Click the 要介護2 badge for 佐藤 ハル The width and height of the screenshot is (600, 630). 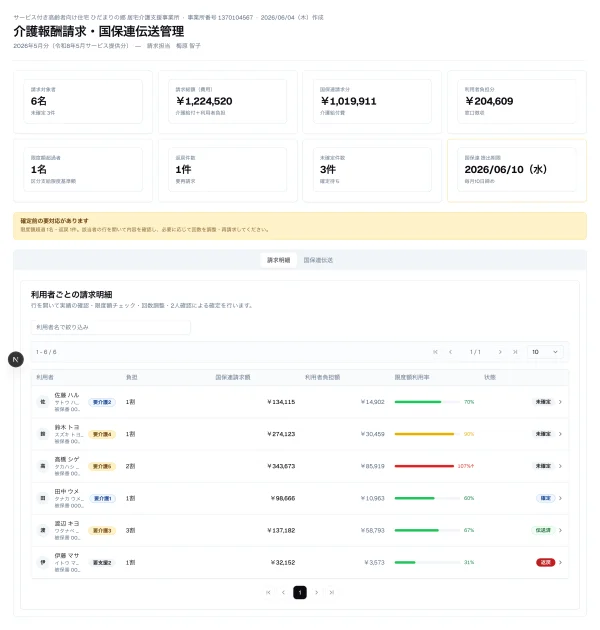pos(102,402)
